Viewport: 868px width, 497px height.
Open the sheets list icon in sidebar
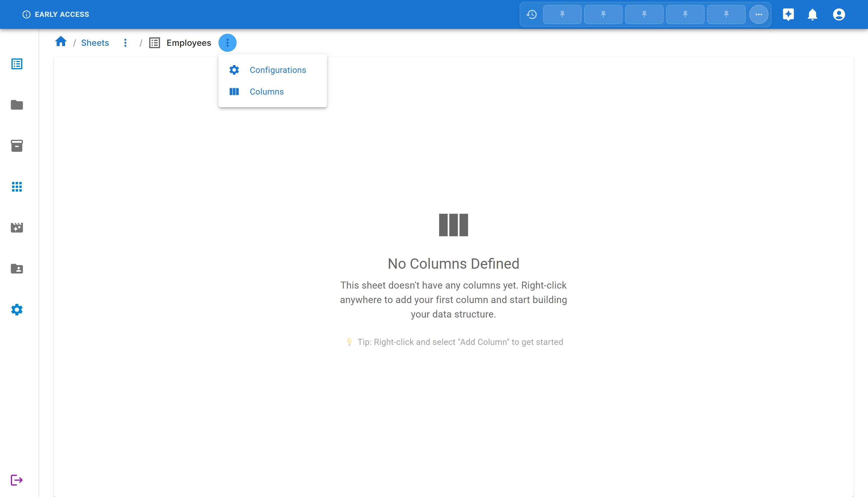[x=17, y=64]
